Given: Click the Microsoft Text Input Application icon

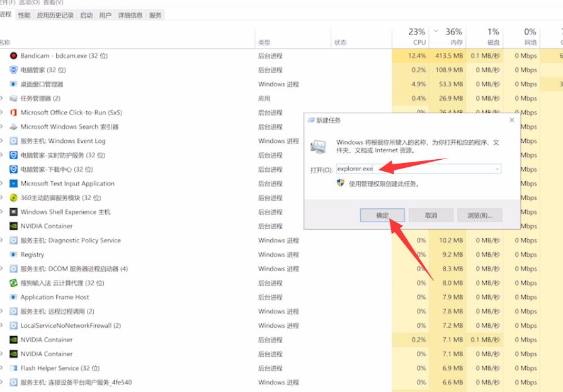Looking at the screenshot, I should (x=13, y=184).
